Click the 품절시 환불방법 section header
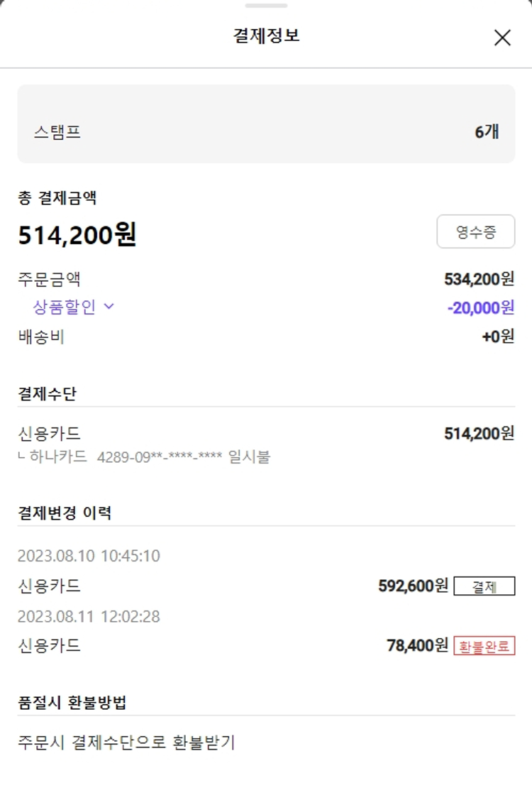 (72, 703)
